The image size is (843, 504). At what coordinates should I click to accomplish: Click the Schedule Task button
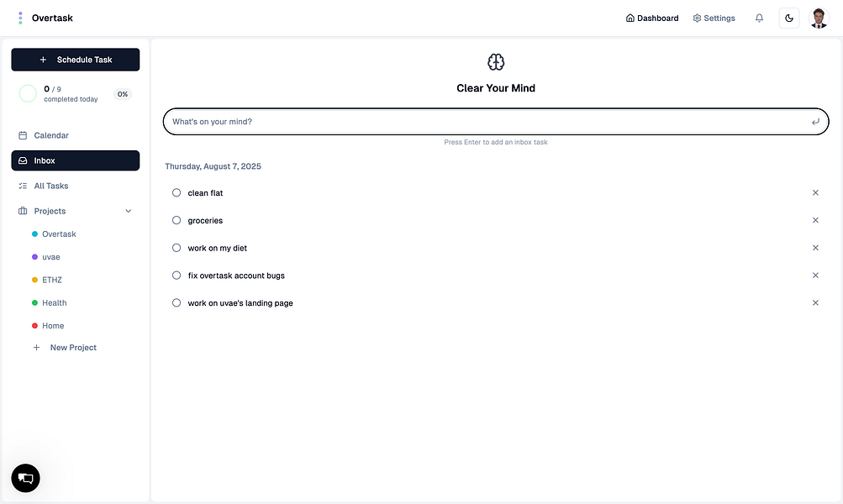point(75,59)
